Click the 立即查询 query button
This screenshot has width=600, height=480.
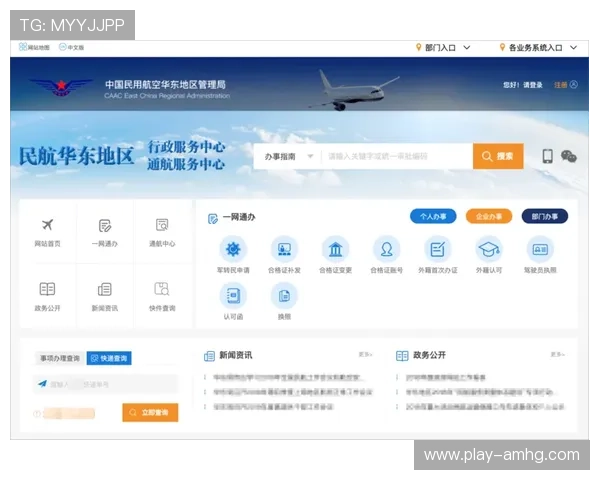[150, 412]
